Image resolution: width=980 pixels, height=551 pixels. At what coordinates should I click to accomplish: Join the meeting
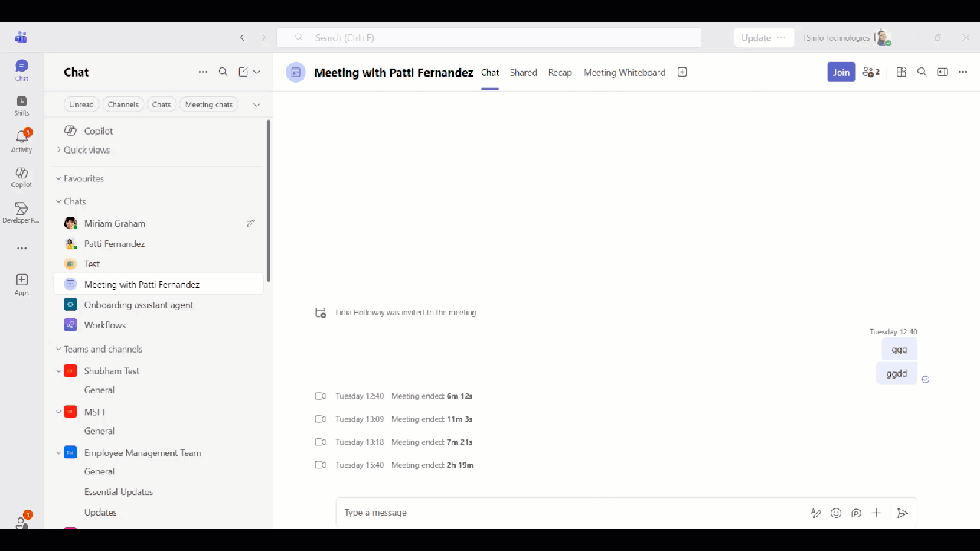click(x=841, y=72)
